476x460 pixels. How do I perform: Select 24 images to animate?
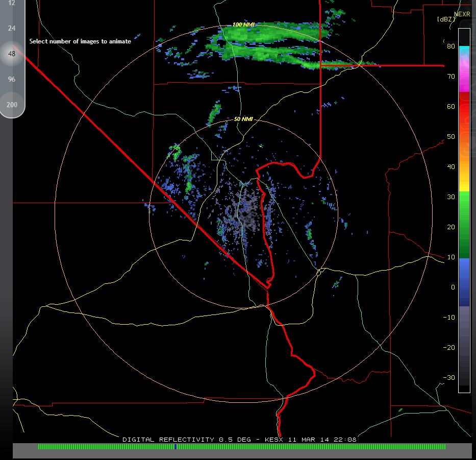click(x=12, y=28)
